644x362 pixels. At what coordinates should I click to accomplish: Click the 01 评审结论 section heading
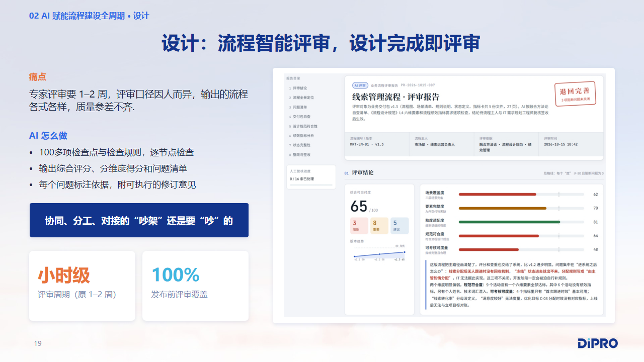[359, 173]
